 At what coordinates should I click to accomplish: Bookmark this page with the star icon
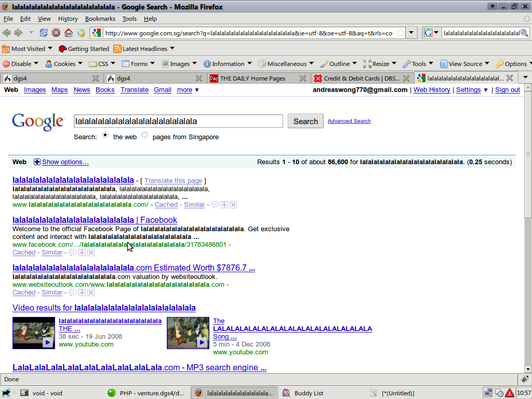[x=401, y=33]
